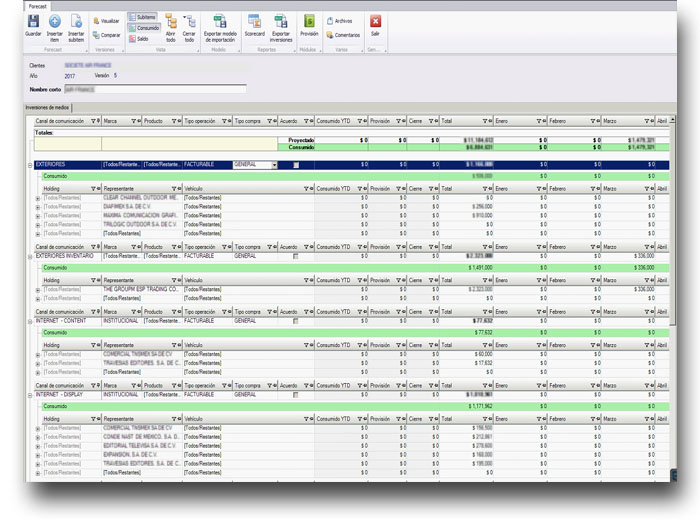Check the Acuerdo checkbox in EXTERIORES row

(x=296, y=165)
